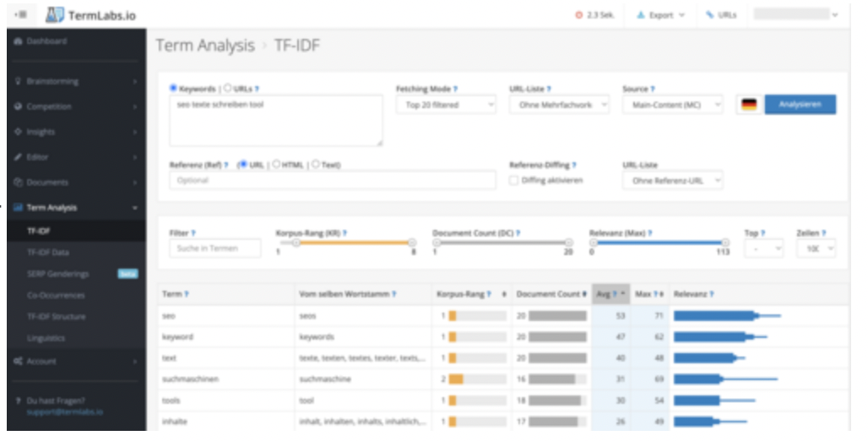Click the keywords text area

tap(275, 120)
